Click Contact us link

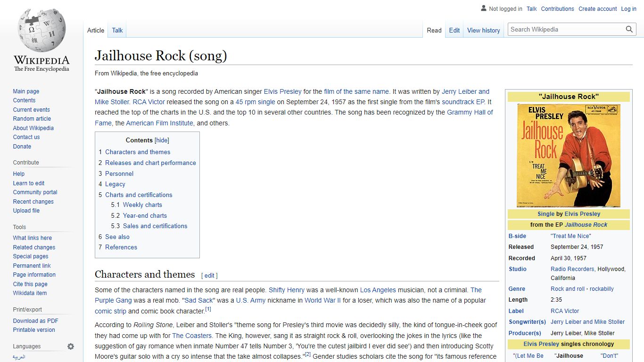coord(26,137)
